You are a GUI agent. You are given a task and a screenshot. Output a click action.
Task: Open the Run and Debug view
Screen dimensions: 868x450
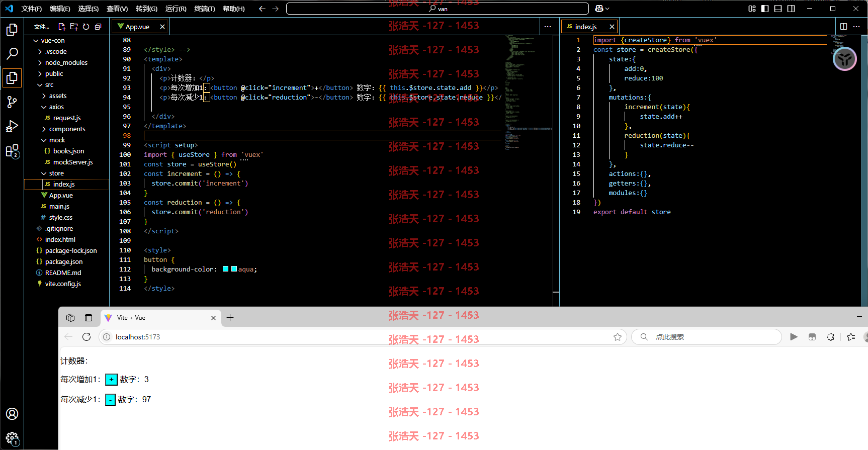click(x=12, y=127)
